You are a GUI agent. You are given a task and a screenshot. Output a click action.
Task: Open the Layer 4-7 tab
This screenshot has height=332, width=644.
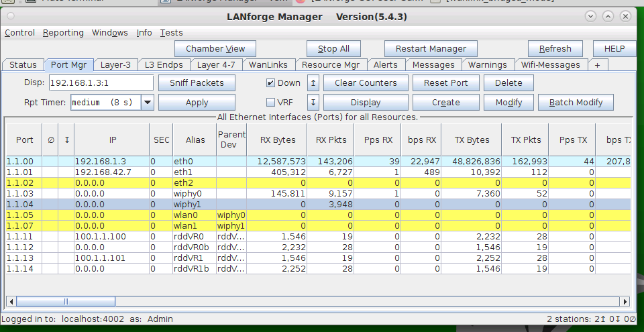pyautogui.click(x=216, y=65)
